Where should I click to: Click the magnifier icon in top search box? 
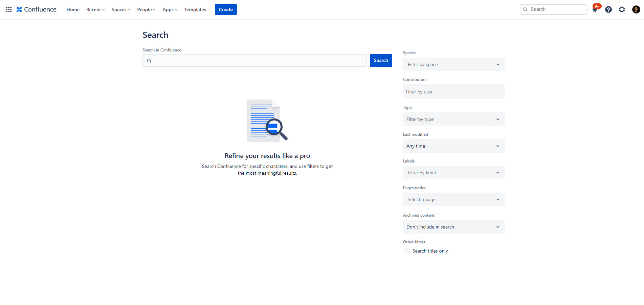coord(525,9)
